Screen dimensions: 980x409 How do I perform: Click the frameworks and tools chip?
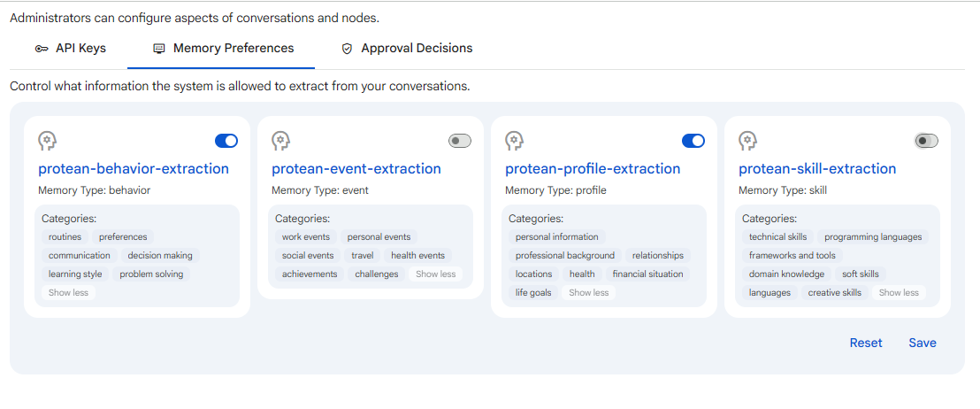(792, 256)
